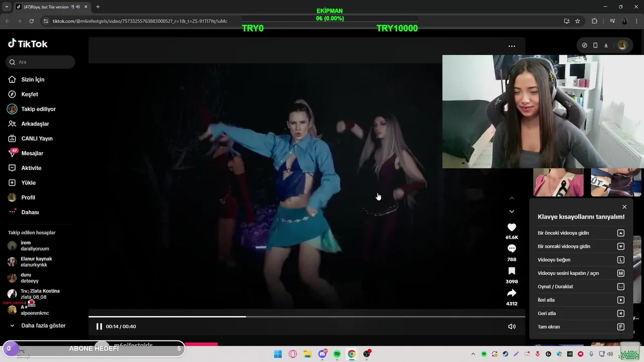The image size is (644, 362).
Task: Click the Yükle upload icon
Action: pyautogui.click(x=12, y=183)
